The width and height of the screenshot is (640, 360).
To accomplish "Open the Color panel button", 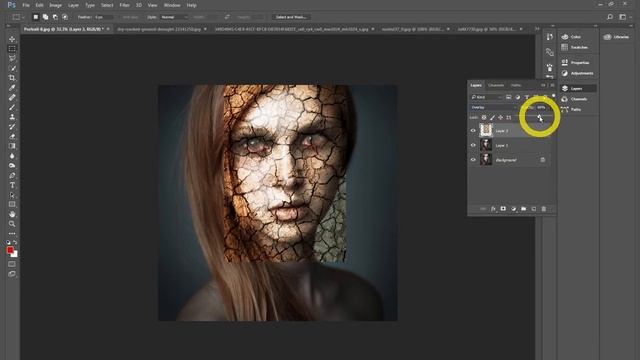I will [x=577, y=37].
